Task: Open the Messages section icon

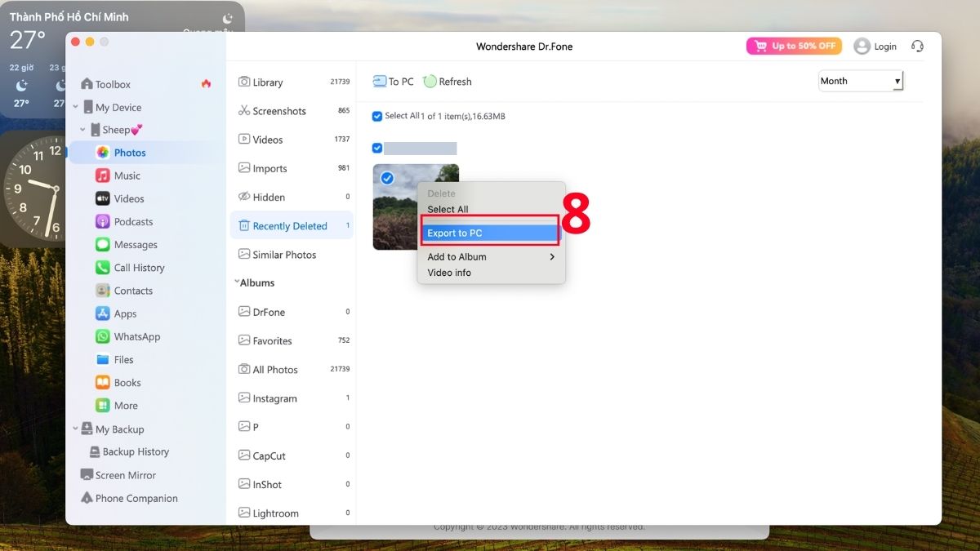Action: click(x=102, y=244)
